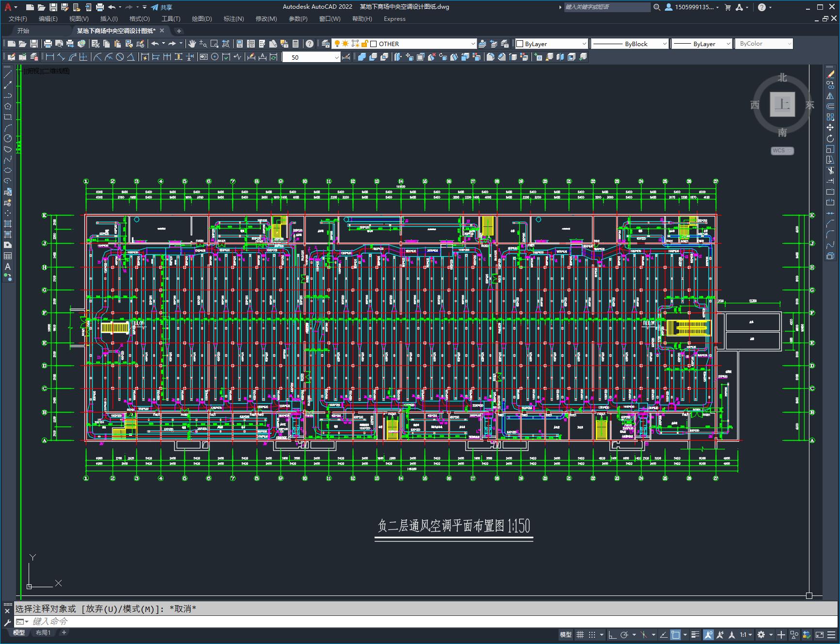Select the Diameter dimension tool icon
840x644 pixels.
[120, 57]
